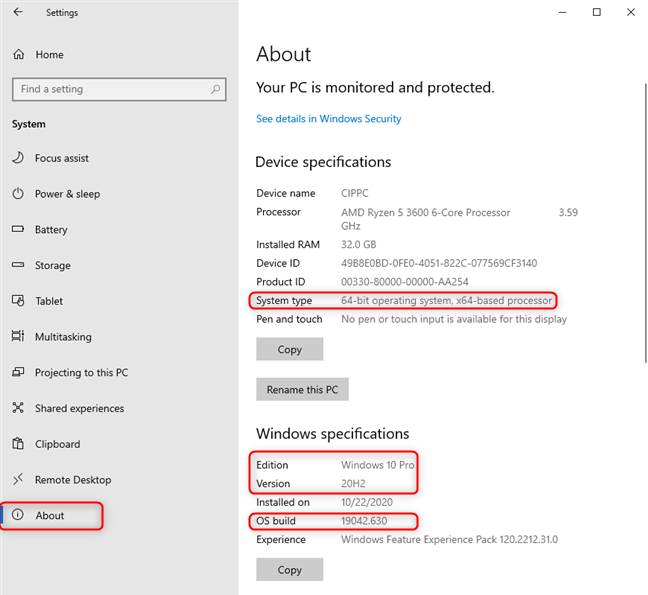Viewport: 648px width, 595px height.
Task: Click the vertical scrollbar on the right
Action: click(646, 223)
